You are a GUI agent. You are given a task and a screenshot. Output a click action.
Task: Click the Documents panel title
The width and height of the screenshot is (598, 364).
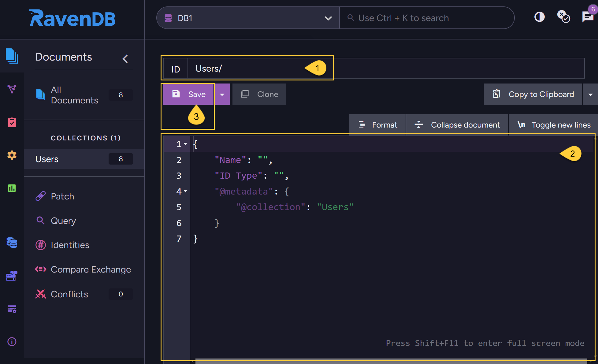[64, 57]
